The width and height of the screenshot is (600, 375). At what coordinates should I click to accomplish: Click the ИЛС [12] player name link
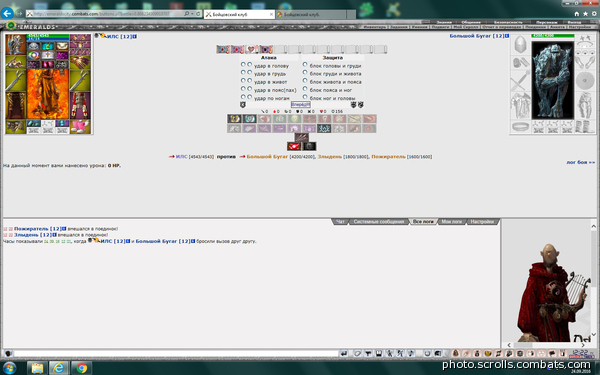(119, 36)
